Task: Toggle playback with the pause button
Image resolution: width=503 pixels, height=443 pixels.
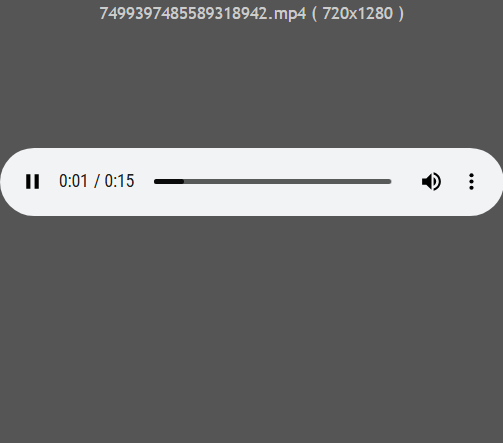Action: click(32, 182)
